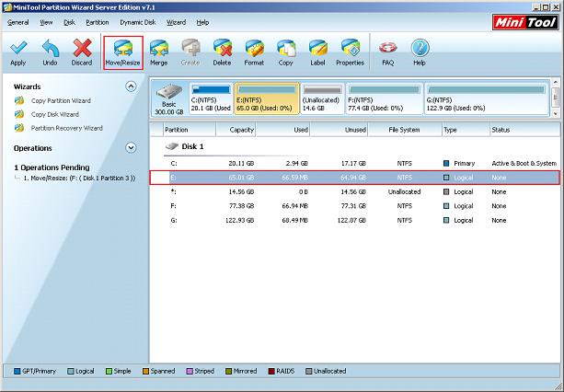Select the Merge partition tool
This screenshot has height=392, width=564.
(x=158, y=52)
